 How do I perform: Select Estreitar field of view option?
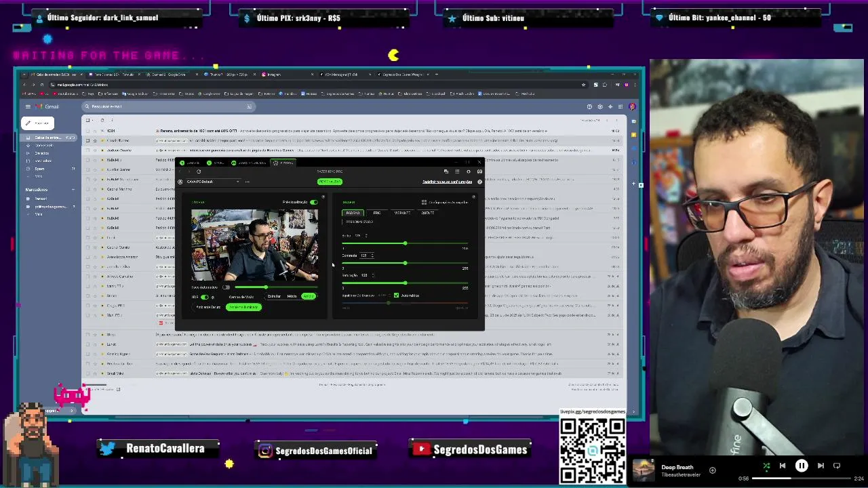[274, 296]
